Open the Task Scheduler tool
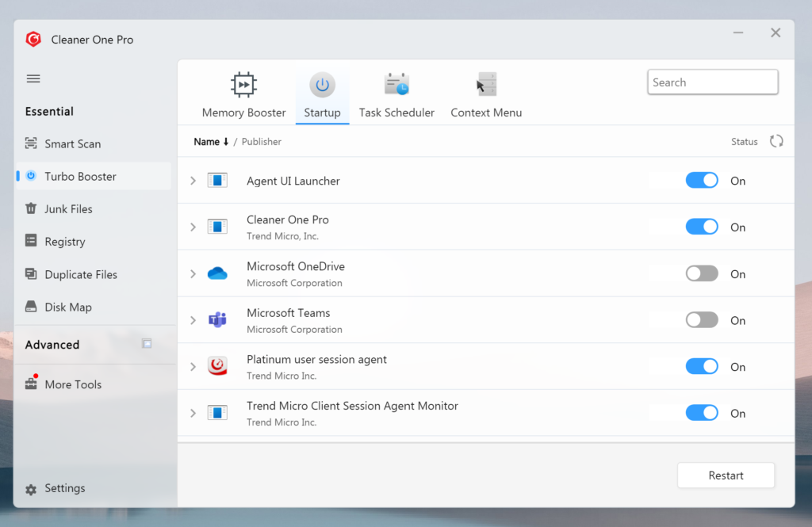This screenshot has width=812, height=527. 396,95
